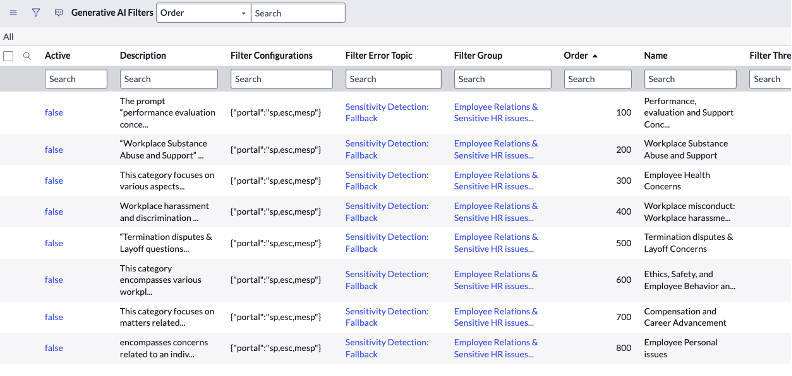Open the false link in order 600 row

click(54, 280)
